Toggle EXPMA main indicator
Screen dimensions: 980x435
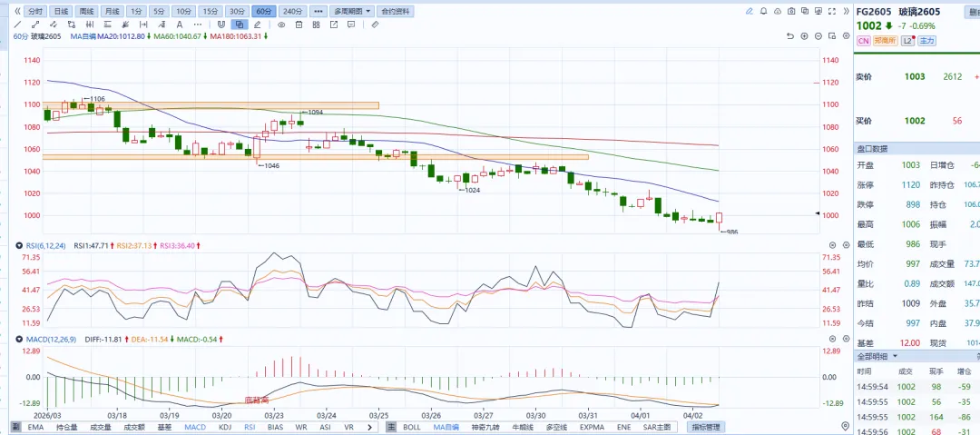(x=592, y=427)
